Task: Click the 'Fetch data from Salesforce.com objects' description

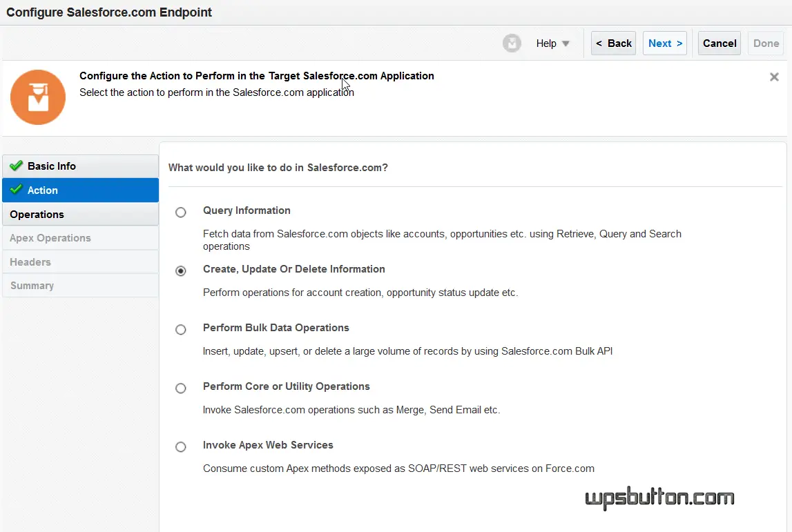Action: point(442,240)
